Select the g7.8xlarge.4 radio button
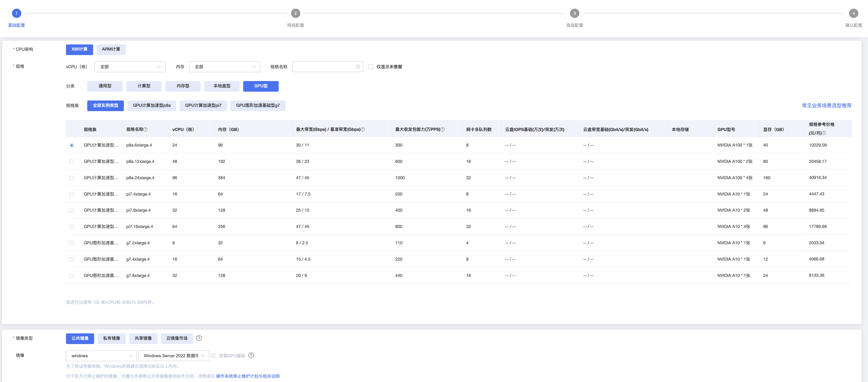This screenshot has width=868, height=382. (x=71, y=276)
